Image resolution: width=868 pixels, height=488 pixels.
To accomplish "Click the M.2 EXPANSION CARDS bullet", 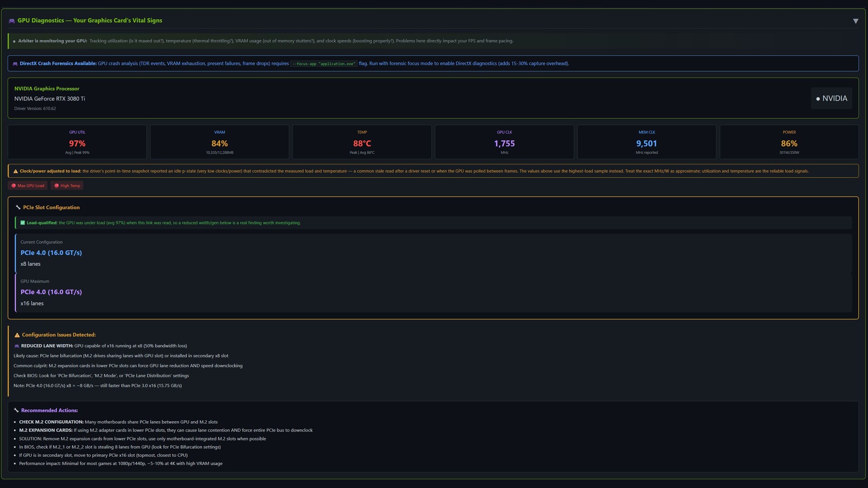I will click(x=166, y=430).
